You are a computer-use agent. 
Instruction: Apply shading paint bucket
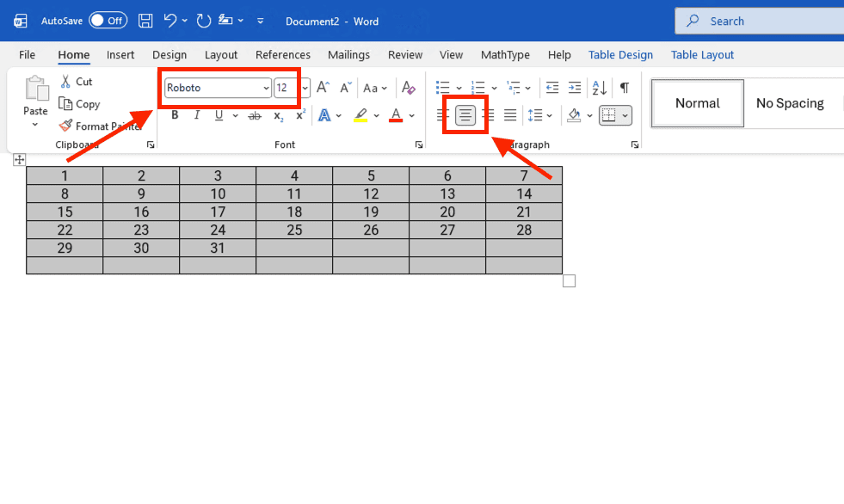point(574,115)
